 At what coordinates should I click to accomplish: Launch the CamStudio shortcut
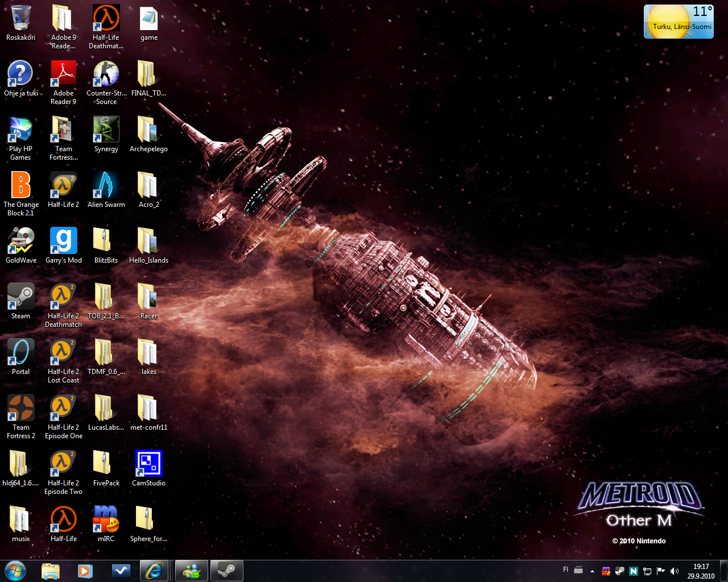click(148, 468)
